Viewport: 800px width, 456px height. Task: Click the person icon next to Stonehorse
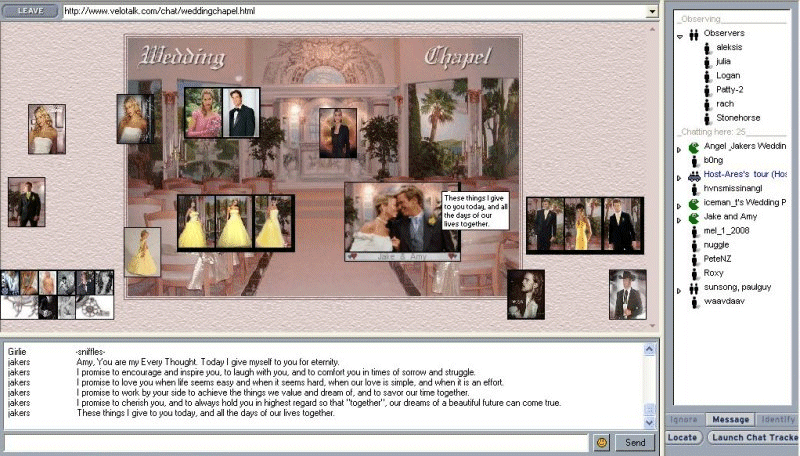coord(707,118)
